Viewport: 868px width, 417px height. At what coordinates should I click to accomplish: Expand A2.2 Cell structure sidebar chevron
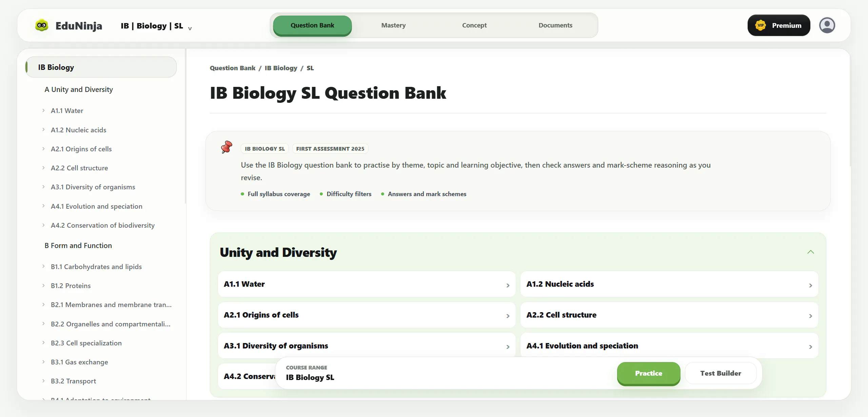43,168
